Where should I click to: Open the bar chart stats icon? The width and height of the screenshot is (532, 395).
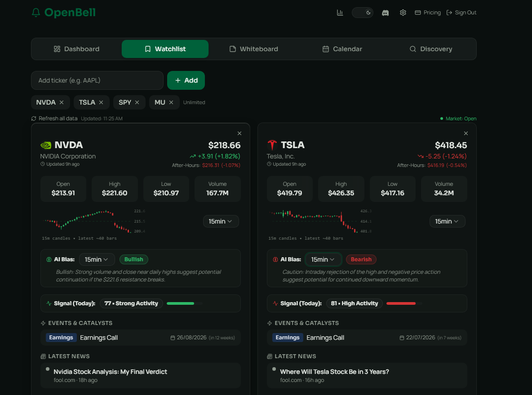click(x=340, y=13)
